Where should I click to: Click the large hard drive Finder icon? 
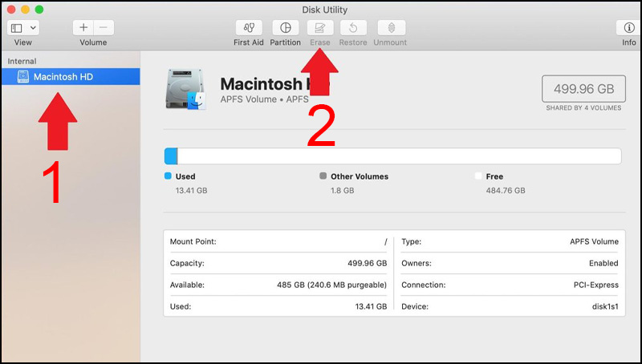coord(186,89)
